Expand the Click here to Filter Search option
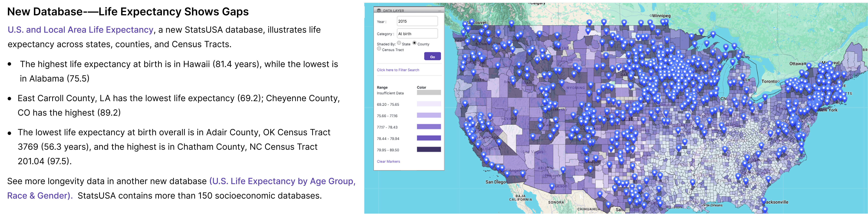Viewport: 868px width, 218px height. (398, 70)
